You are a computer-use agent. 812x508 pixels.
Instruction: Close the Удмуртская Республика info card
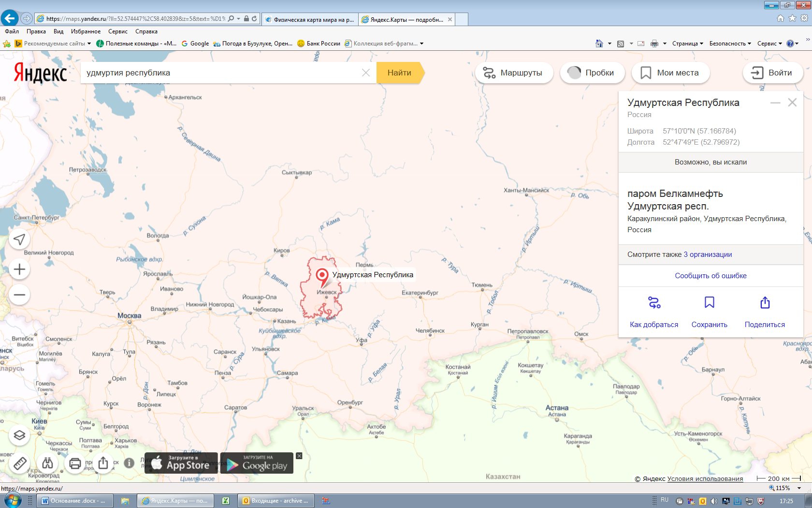(792, 102)
